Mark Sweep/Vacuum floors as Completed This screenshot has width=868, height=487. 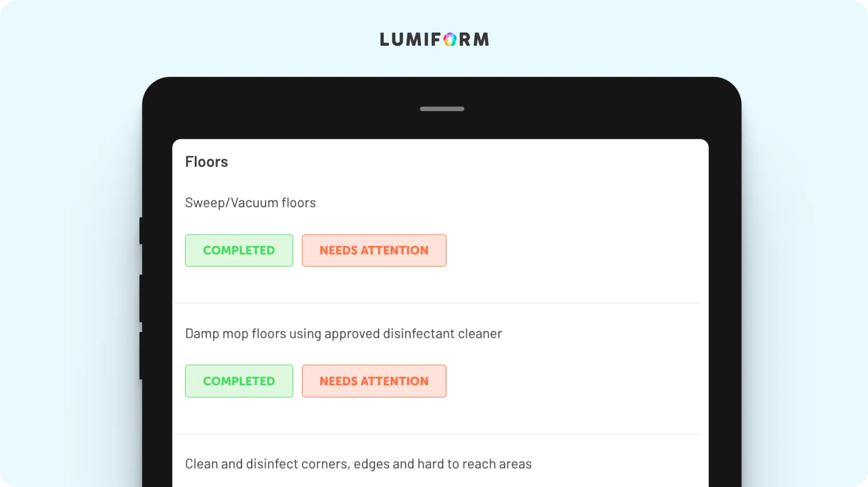239,250
